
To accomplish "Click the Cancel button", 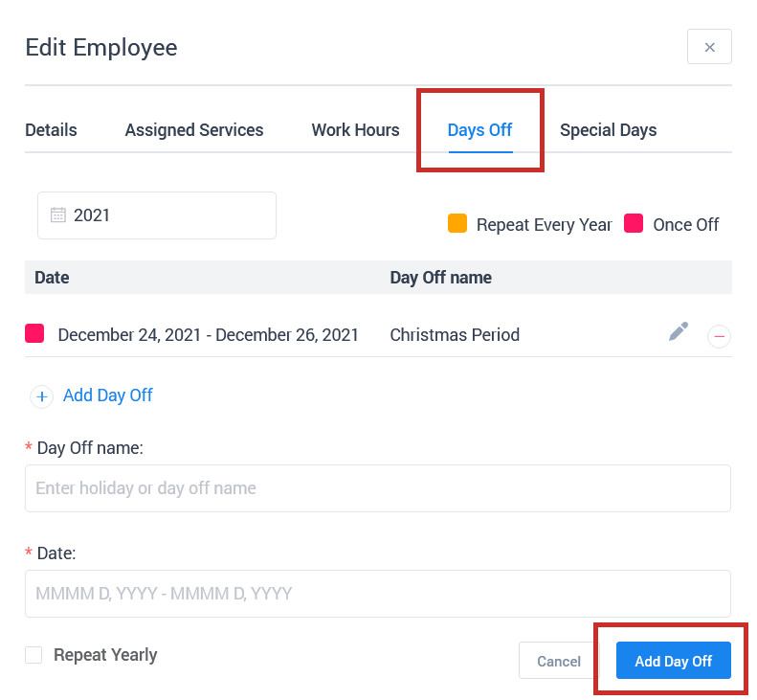I will 559,661.
